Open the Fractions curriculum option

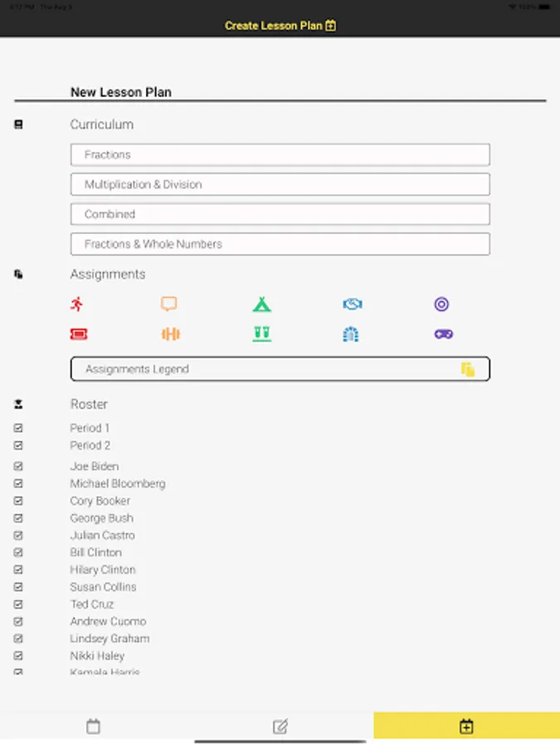(x=280, y=154)
